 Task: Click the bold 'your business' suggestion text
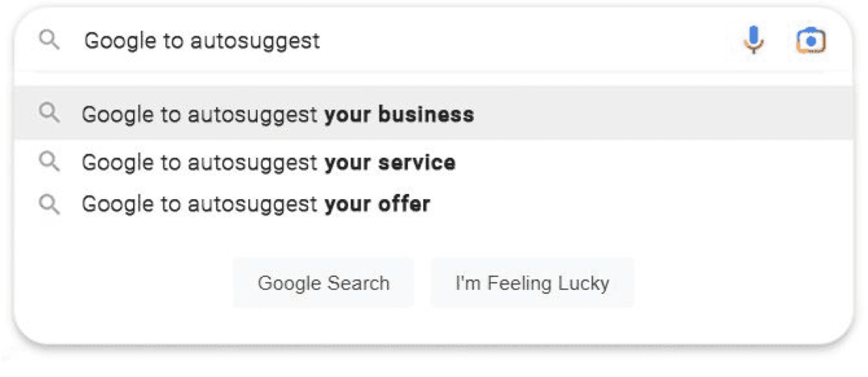click(x=399, y=114)
